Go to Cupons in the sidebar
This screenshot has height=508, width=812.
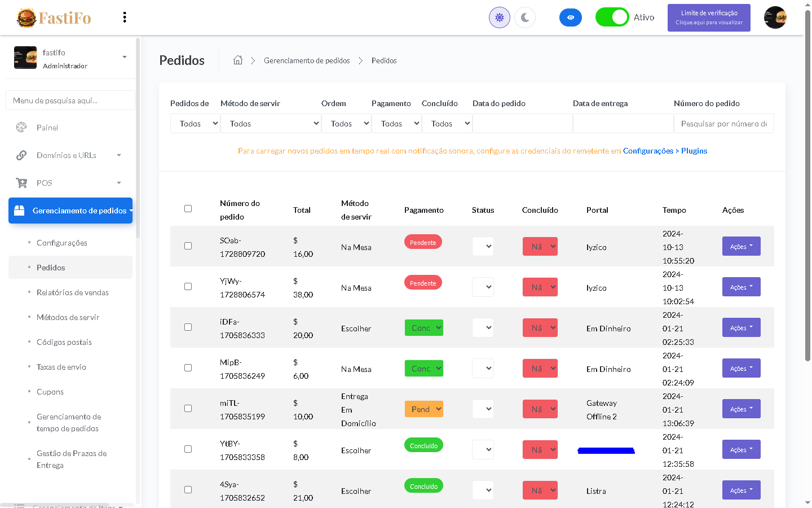(50, 392)
